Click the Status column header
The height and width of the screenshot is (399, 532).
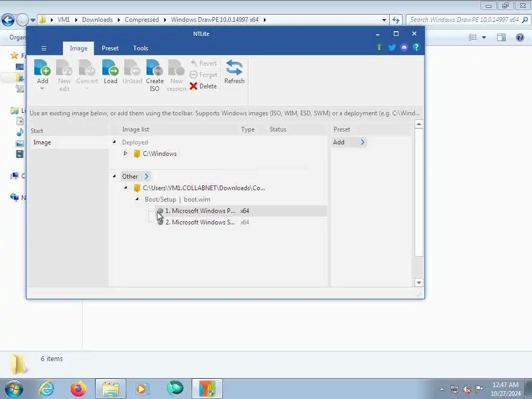(x=278, y=129)
